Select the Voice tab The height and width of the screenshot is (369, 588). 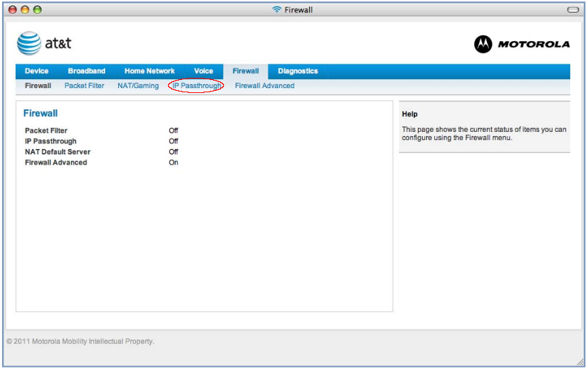(x=204, y=71)
